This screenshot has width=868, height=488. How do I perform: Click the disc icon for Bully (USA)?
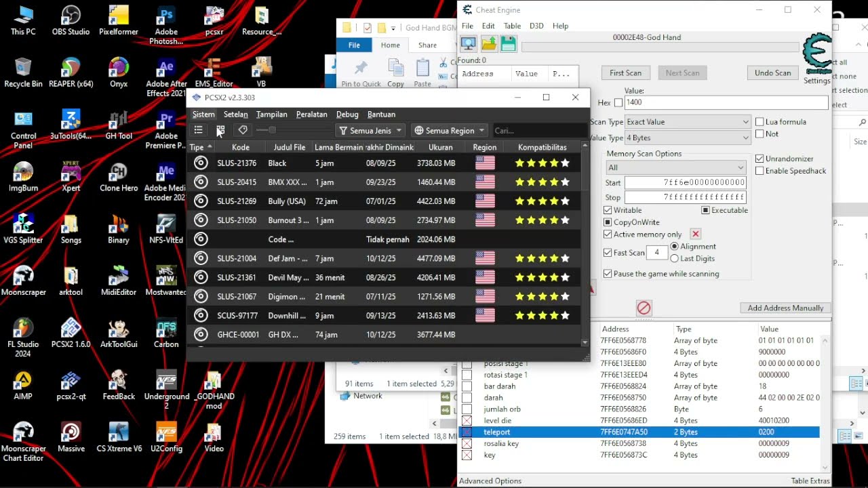201,201
